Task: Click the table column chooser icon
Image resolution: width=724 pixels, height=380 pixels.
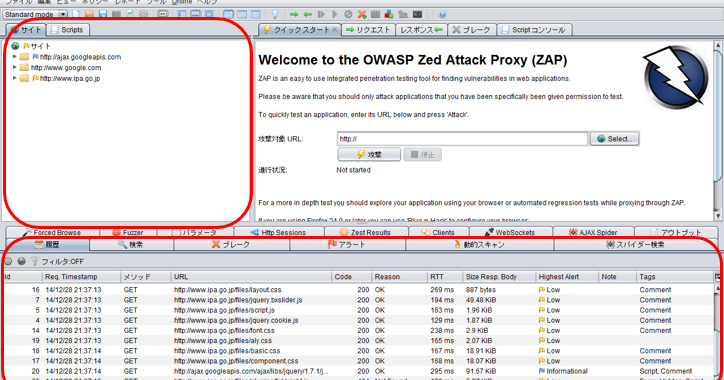Action: click(718, 277)
